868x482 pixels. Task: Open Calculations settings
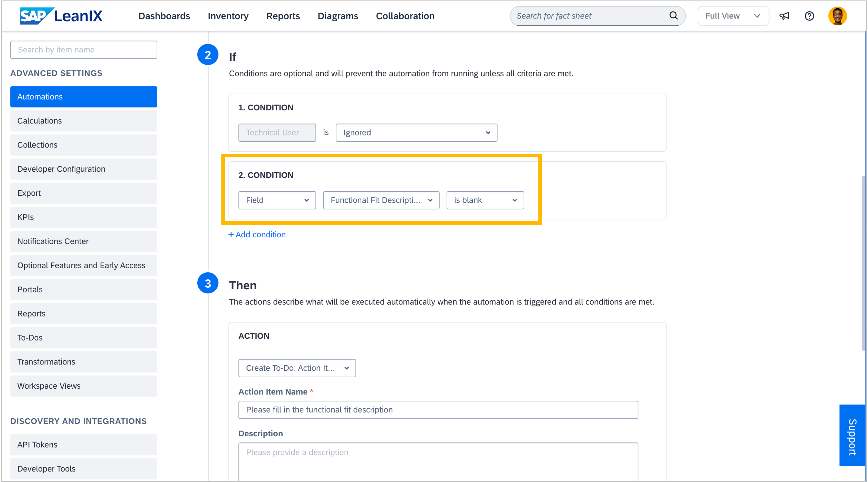(x=84, y=121)
